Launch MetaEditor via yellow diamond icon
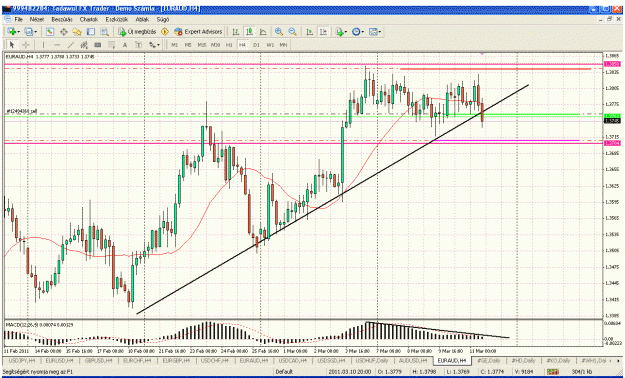 click(165, 32)
